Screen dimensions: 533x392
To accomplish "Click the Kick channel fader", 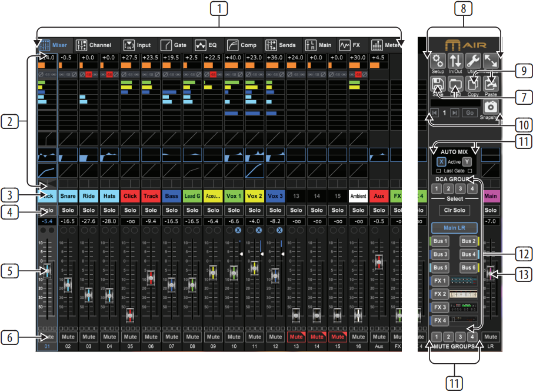I will coord(48,271).
